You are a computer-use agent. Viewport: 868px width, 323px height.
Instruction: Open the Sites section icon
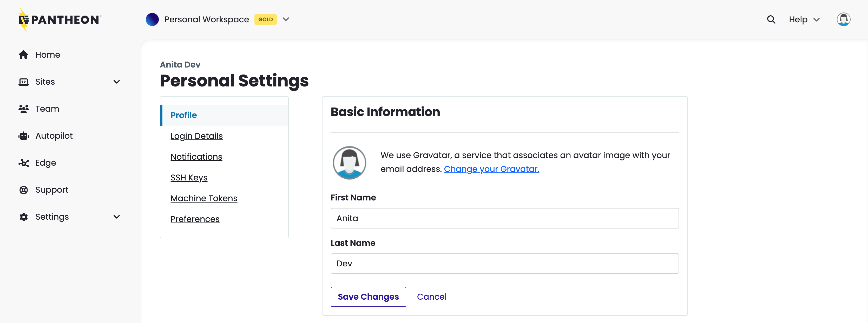coord(23,82)
